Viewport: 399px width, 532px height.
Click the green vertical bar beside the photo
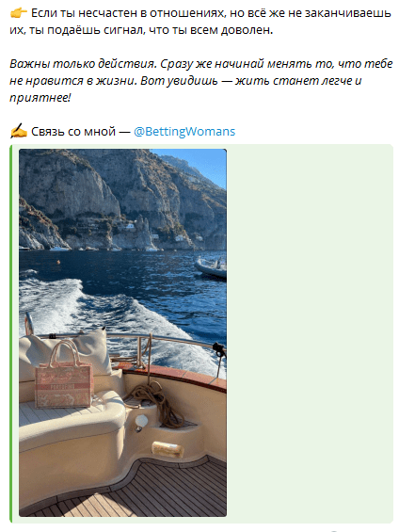coord(11,333)
